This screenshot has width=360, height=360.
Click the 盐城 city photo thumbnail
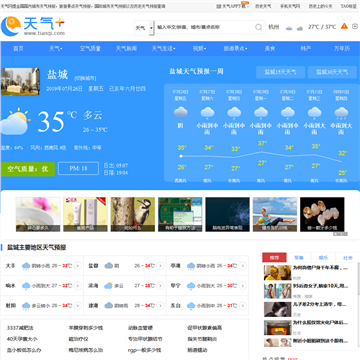tap(20, 82)
